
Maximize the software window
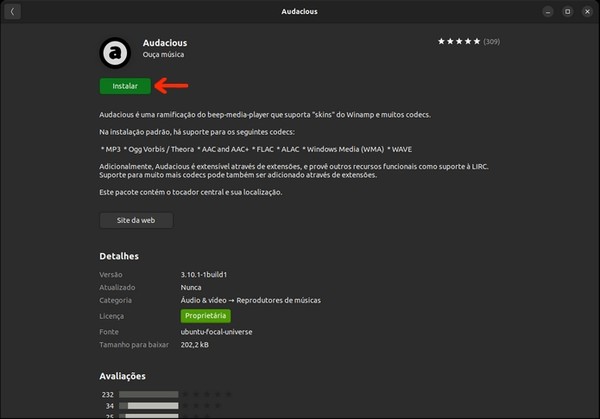(567, 11)
